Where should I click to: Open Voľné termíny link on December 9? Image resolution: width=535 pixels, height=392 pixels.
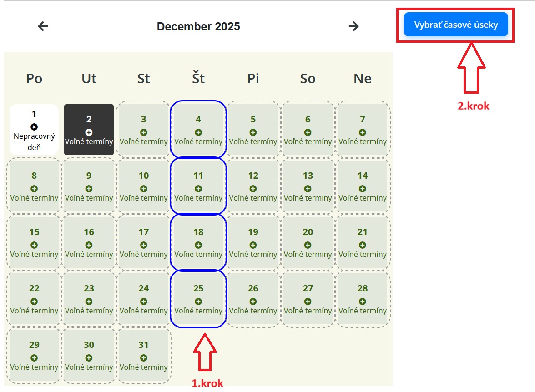[x=89, y=198]
